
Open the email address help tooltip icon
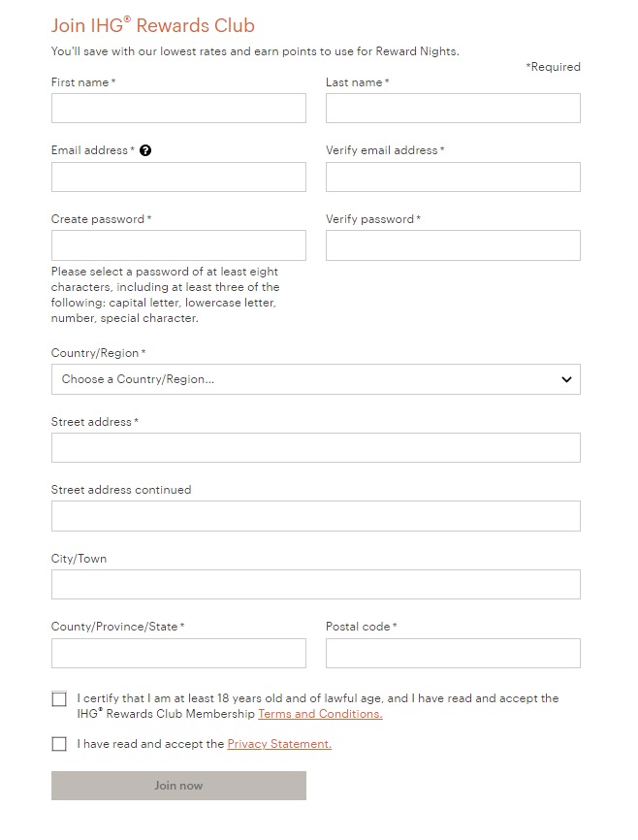pos(144,150)
